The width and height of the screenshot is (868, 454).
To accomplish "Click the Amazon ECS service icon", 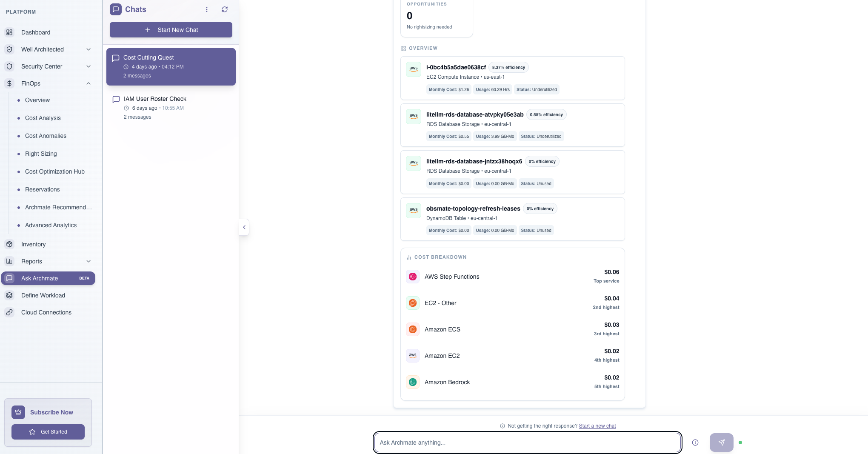I will point(413,329).
